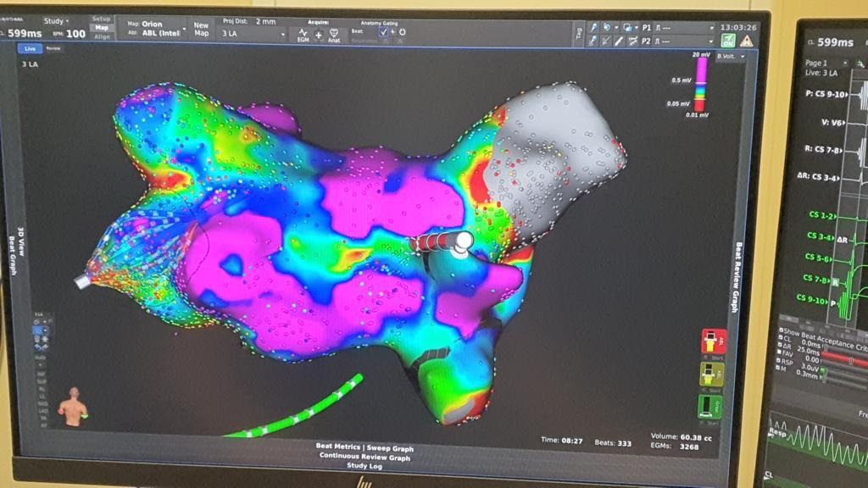Open the 3D View Beat Graph side panel
The width and height of the screenshot is (868, 488).
click(17, 250)
